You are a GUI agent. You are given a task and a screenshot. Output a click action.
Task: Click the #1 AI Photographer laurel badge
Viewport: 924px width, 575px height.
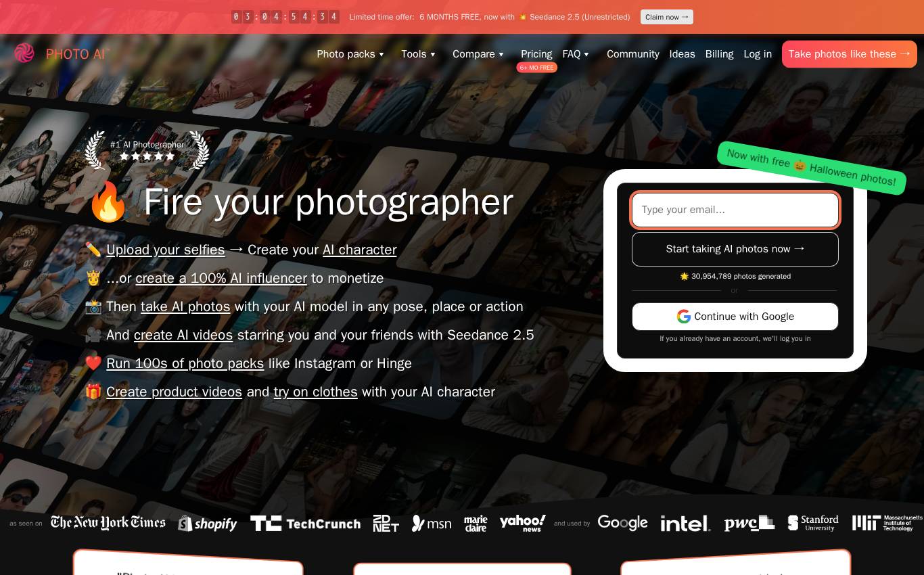click(147, 150)
